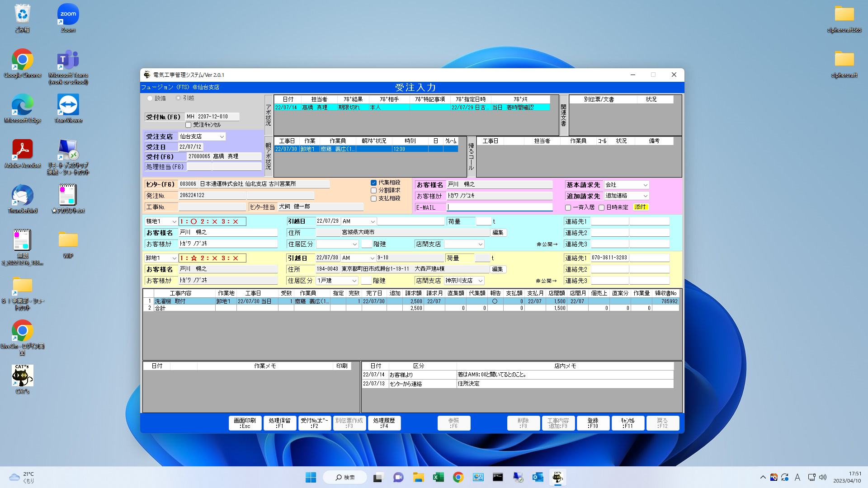Click Outlook icon in taskbar
Viewport: 868px width, 488px height.
[x=538, y=477]
